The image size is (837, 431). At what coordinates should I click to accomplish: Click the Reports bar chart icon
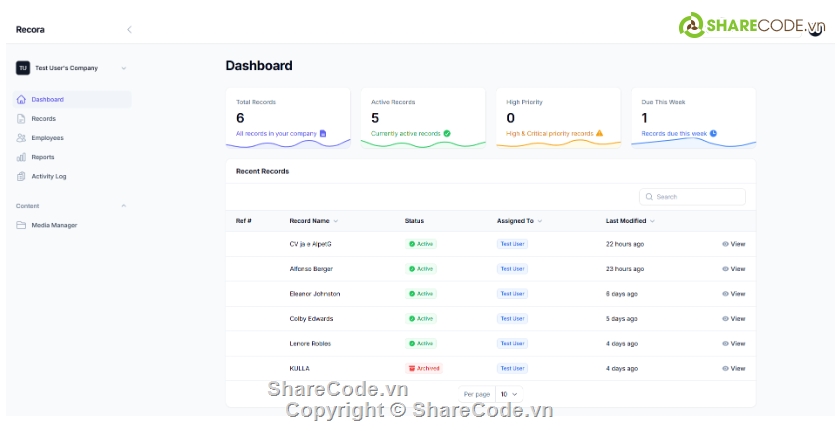coord(21,157)
